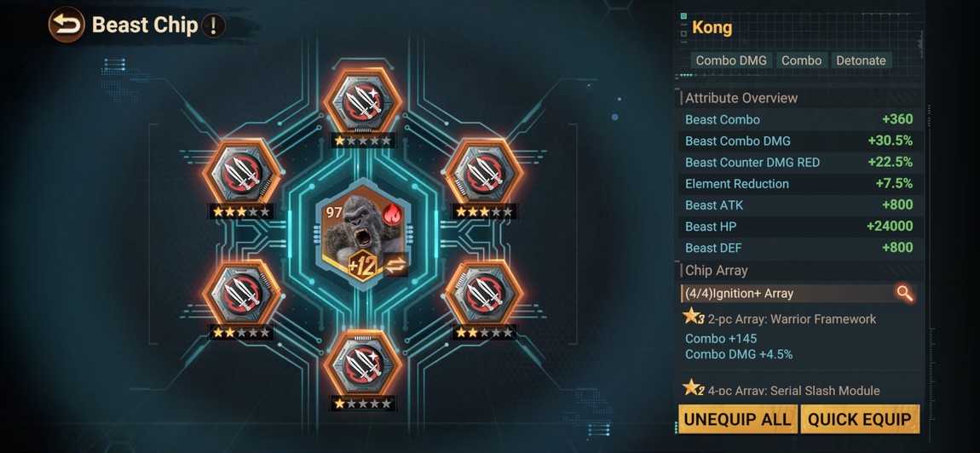Screen dimensions: 980x453
Task: Select the lower-right two-star chip slot
Action: tap(484, 292)
